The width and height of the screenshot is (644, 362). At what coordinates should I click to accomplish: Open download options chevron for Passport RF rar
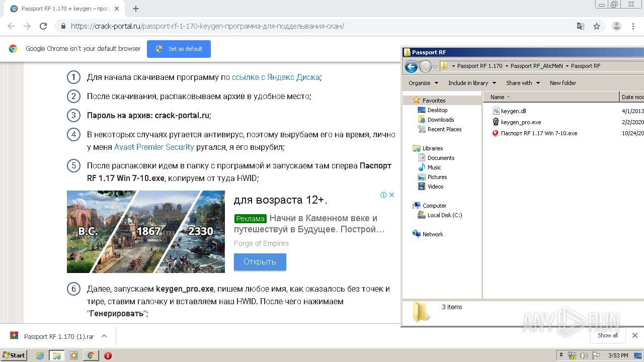[104, 336]
